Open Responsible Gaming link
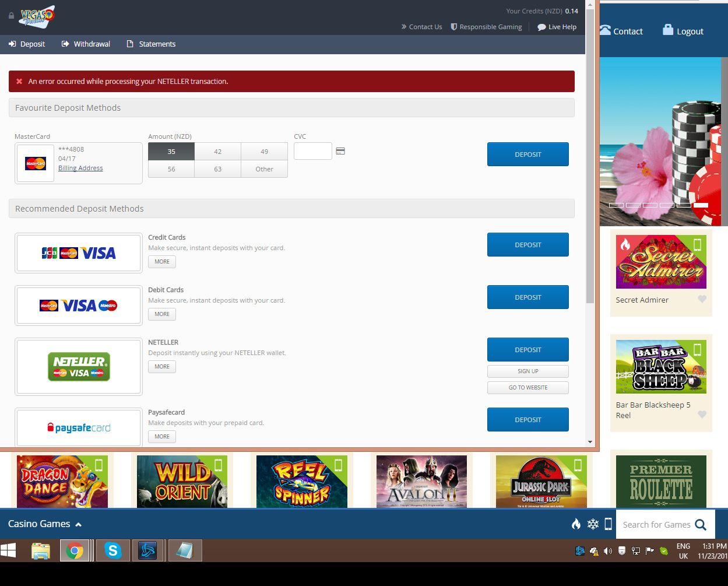 pyautogui.click(x=486, y=27)
